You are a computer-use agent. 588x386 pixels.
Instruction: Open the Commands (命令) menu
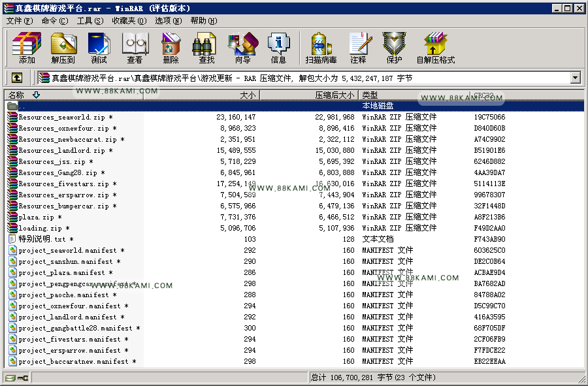(55, 21)
